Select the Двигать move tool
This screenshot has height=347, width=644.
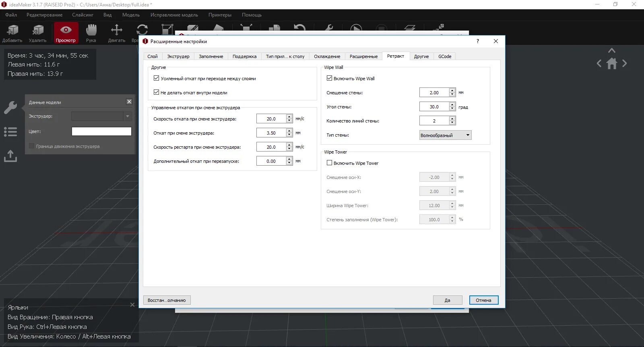pyautogui.click(x=117, y=33)
